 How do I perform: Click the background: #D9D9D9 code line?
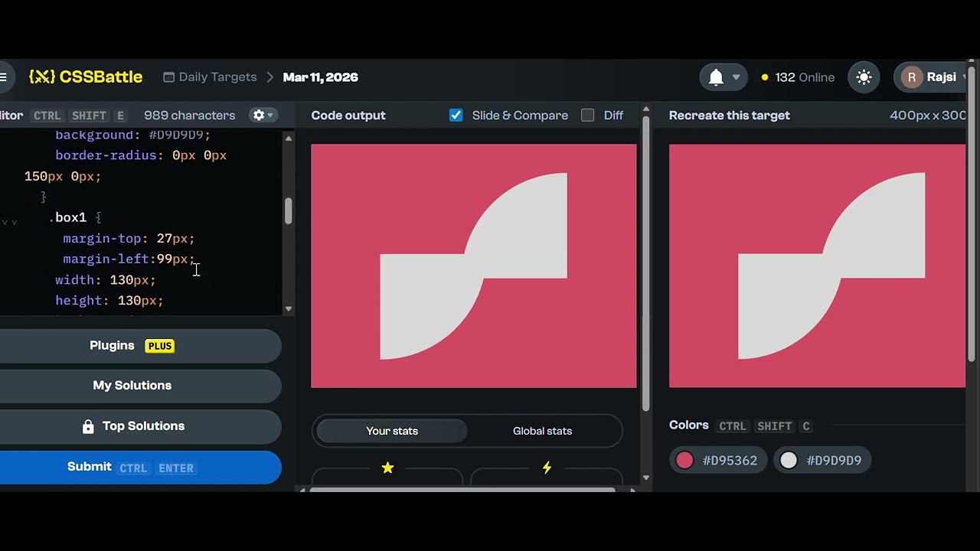(132, 135)
